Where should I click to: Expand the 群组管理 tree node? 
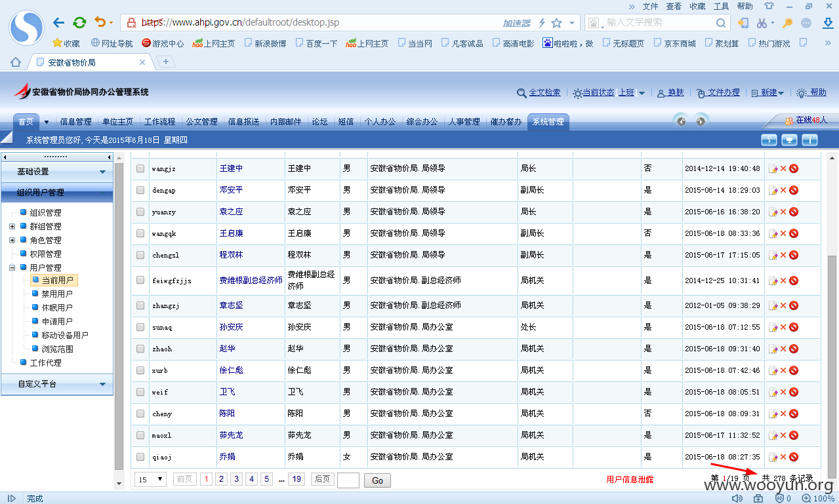(x=12, y=226)
